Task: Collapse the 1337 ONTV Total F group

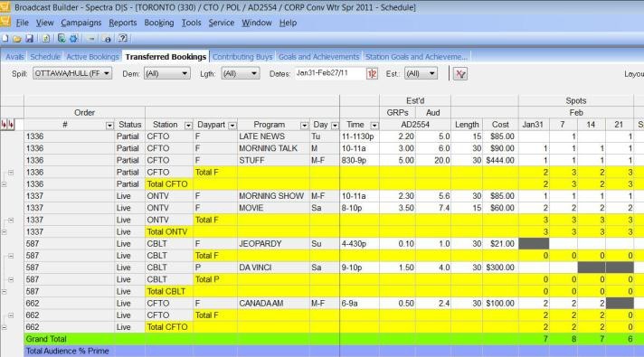Action: (11, 221)
